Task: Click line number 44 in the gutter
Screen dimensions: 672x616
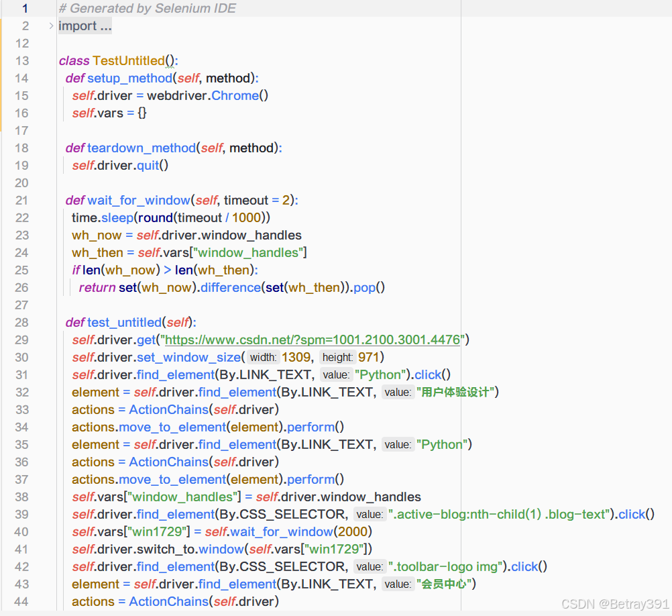Action: (x=22, y=601)
